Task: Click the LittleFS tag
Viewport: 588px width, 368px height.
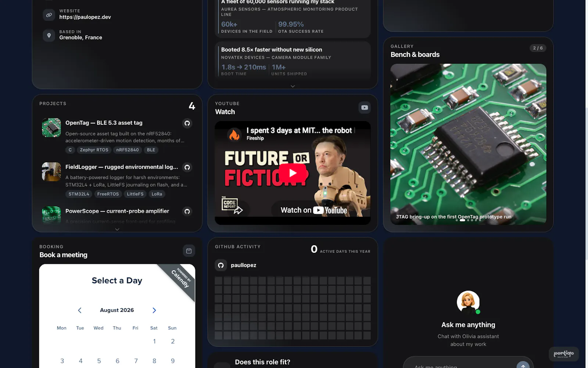Action: (135, 194)
